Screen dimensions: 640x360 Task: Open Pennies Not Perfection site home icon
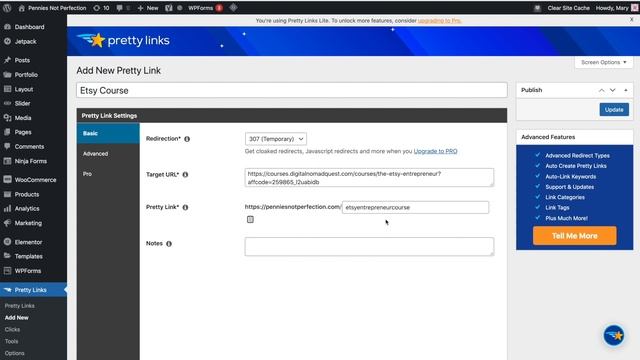click(22, 8)
